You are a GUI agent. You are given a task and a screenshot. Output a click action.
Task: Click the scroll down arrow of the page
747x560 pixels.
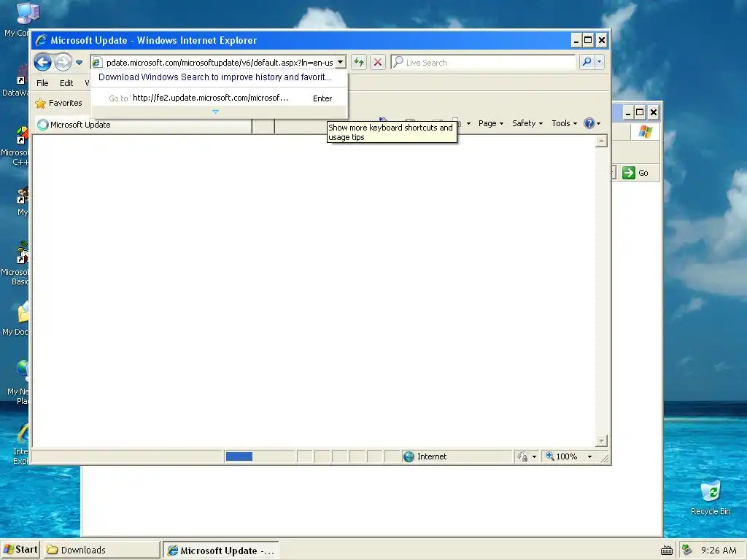click(x=601, y=441)
